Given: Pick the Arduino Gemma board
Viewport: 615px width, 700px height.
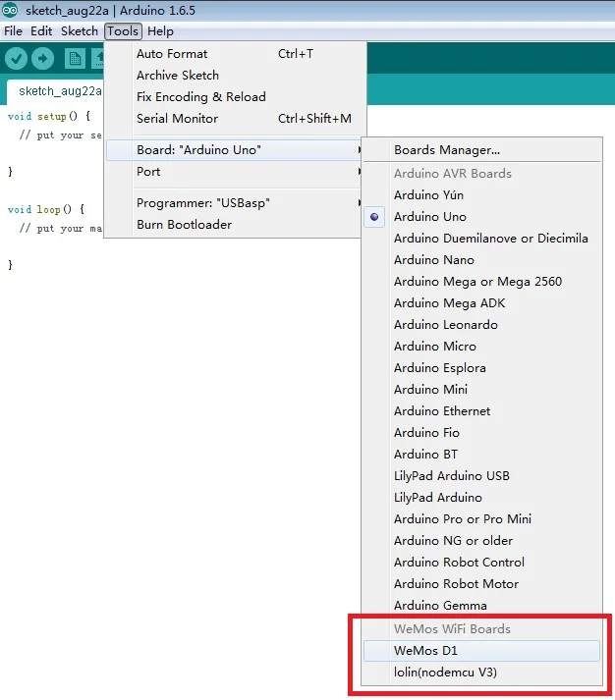Looking at the screenshot, I should [481, 606].
